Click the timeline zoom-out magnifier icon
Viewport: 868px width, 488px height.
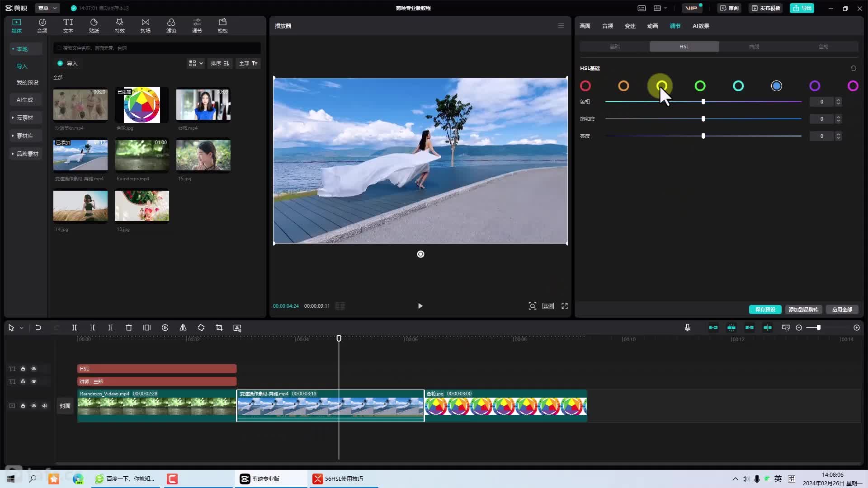click(x=799, y=328)
